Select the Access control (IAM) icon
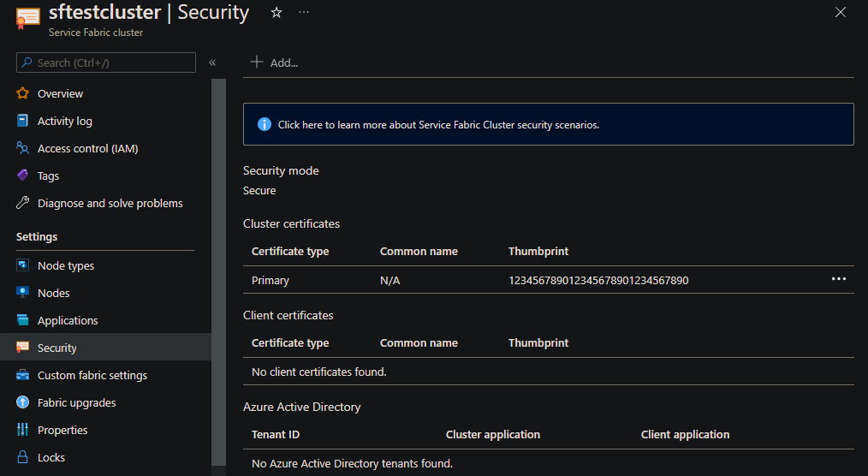This screenshot has width=868, height=476. point(23,148)
